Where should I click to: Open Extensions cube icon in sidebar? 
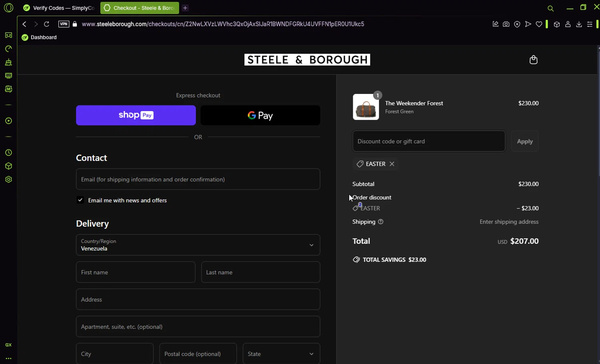pyautogui.click(x=8, y=166)
